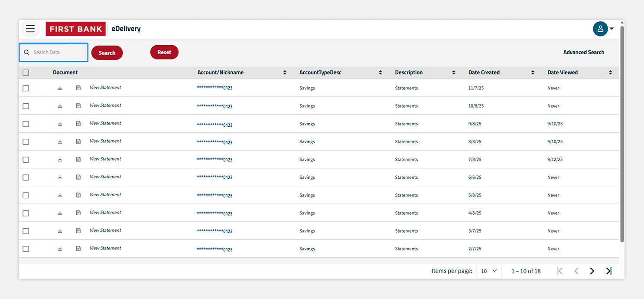Jump to the first results page
Viewport: 644px width, 299px height.
point(560,271)
